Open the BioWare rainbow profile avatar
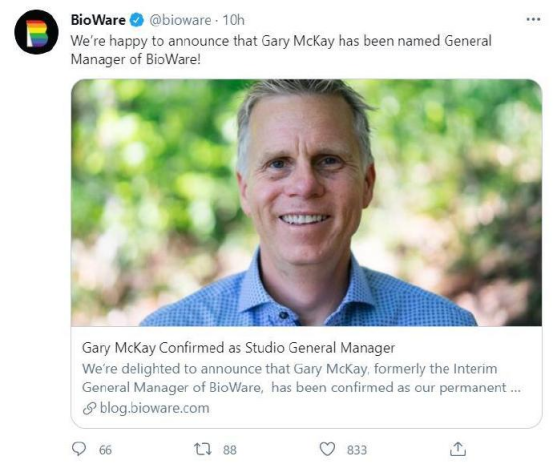This screenshot has width=554, height=469. [x=36, y=32]
